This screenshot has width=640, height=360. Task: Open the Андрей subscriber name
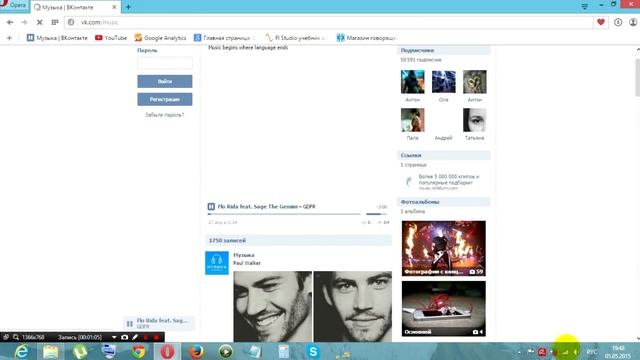point(443,138)
